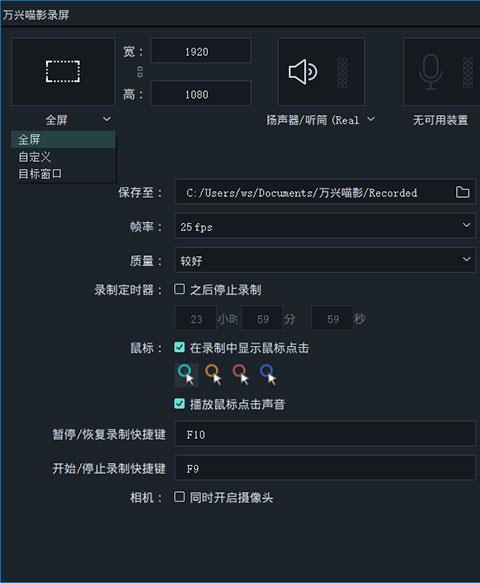Open the 较好 quality dropdown
Image resolution: width=480 pixels, height=583 pixels.
click(x=325, y=260)
